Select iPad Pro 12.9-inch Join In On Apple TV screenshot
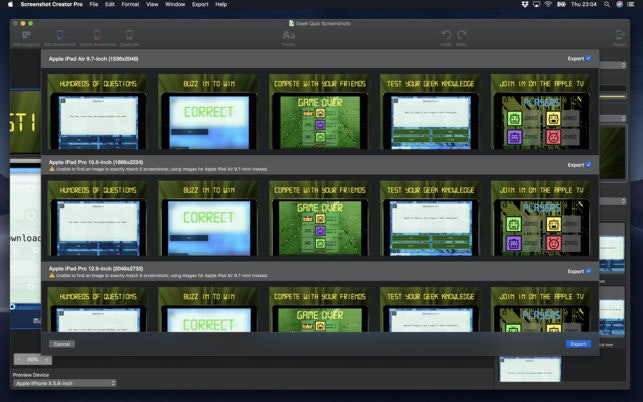Viewport: 643px width, 402px height. [x=541, y=310]
